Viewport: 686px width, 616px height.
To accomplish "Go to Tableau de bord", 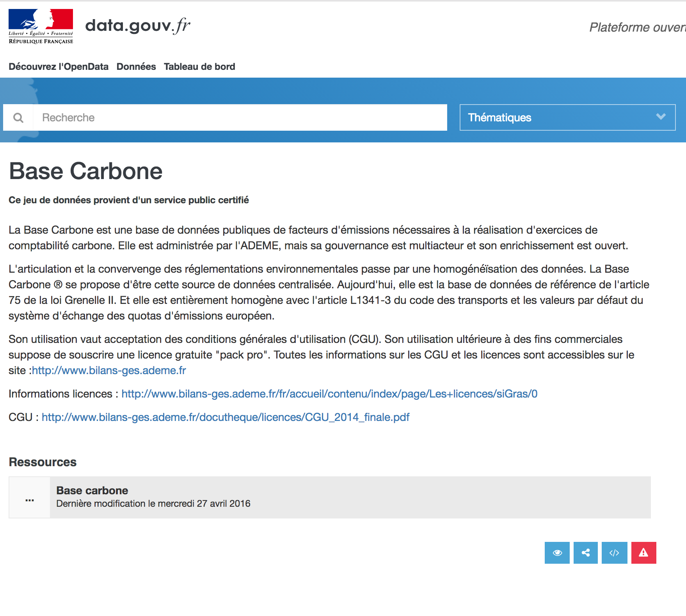I will point(199,67).
